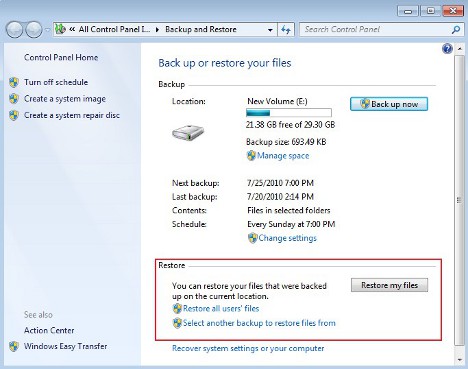
Task: Open the recent pages dropdown arrow
Action: click(x=47, y=30)
